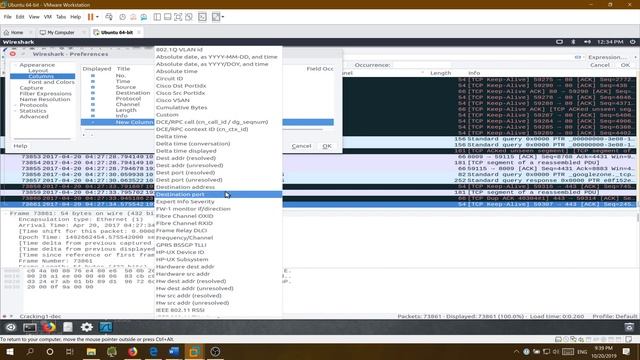Choose Absolute time in the type list
Viewport: 640px width, 360px height.
[218, 71]
